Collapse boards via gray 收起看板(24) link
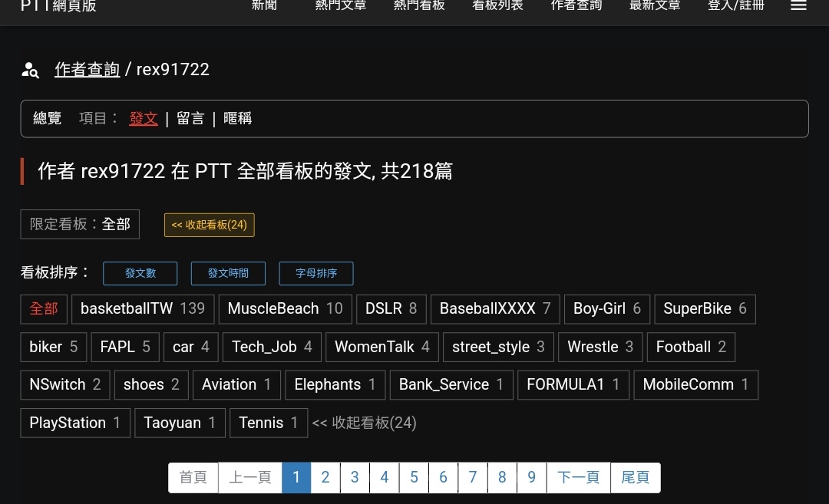The image size is (829, 504). [x=364, y=423]
